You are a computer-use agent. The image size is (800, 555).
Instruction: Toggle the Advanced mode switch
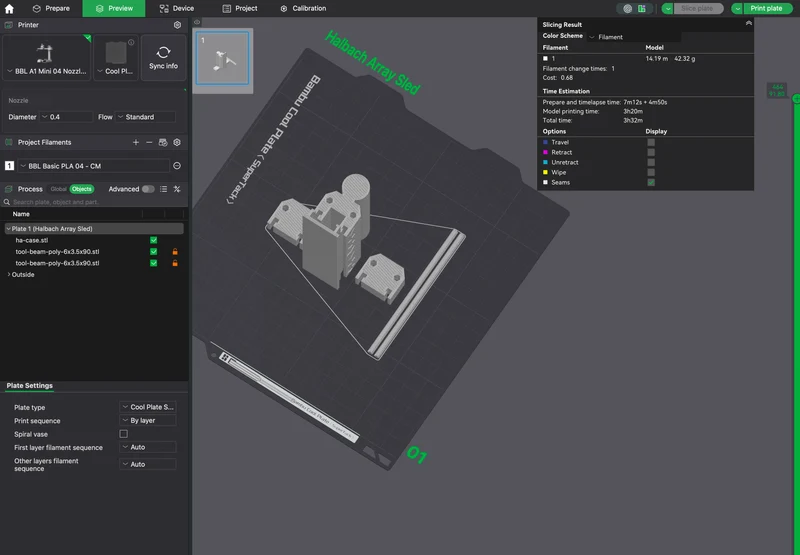148,189
